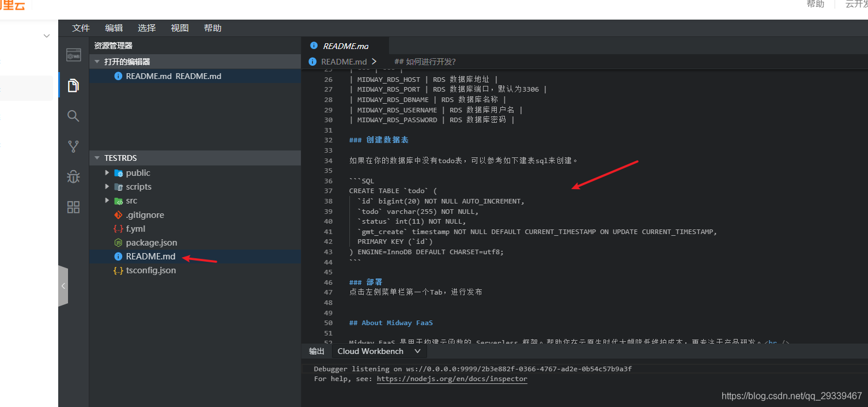
Task: Open the 视图 menu
Action: pyautogui.click(x=179, y=28)
